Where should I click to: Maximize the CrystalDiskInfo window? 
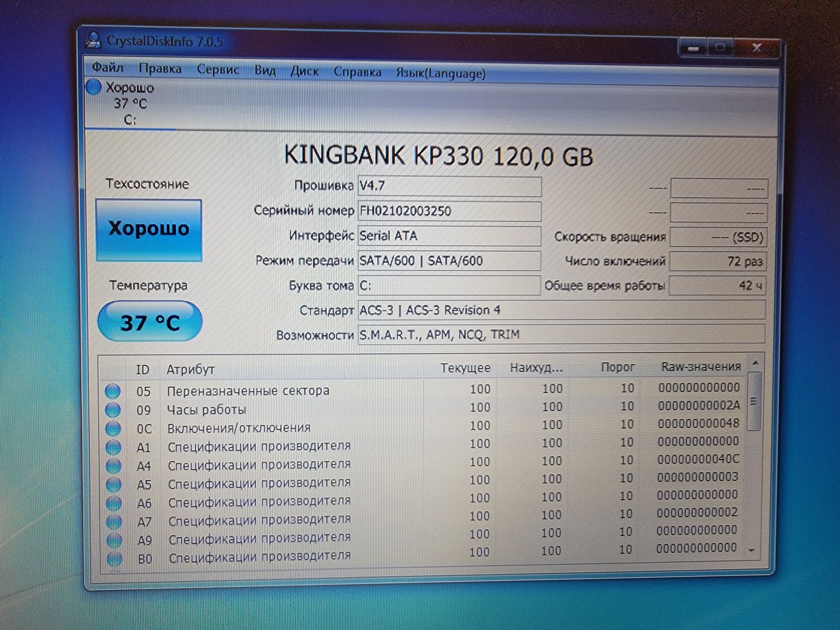coord(720,47)
